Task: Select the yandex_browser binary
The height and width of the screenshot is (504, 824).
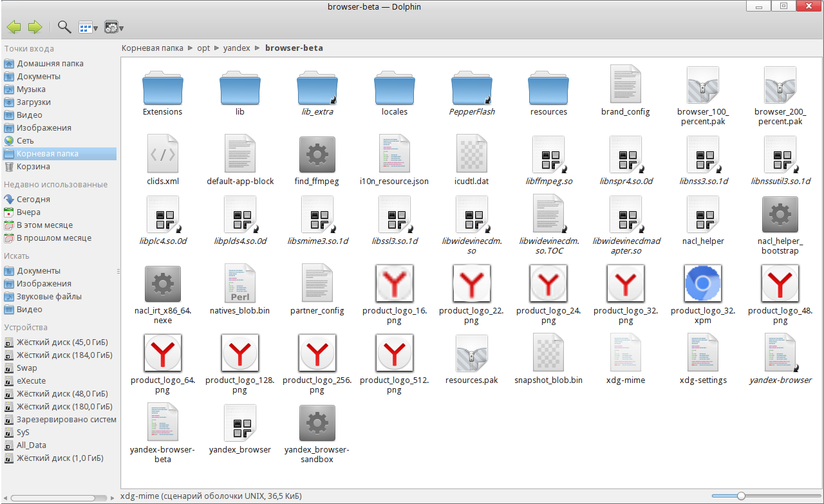Action: (x=240, y=429)
